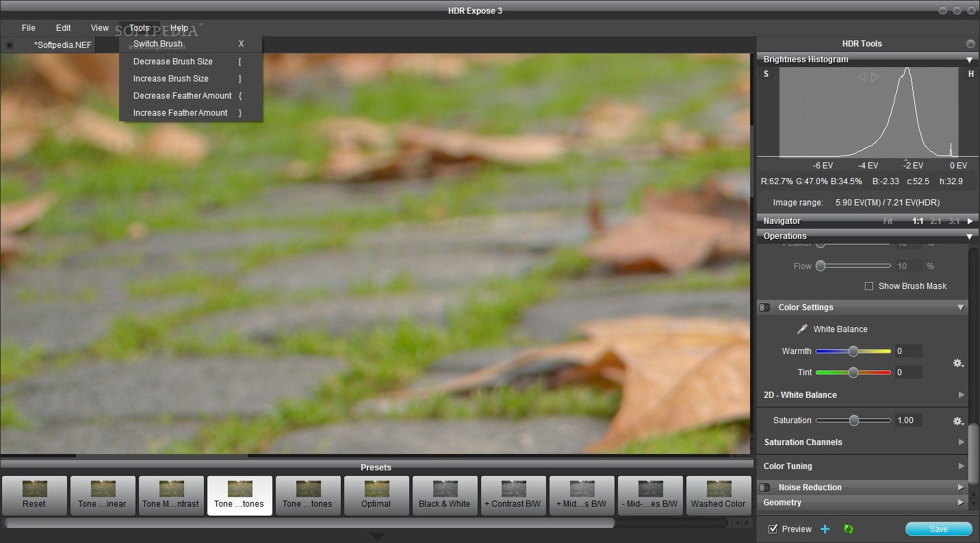The image size is (980, 543).
Task: Collapse the Color Settings section arrow
Action: pos(961,307)
